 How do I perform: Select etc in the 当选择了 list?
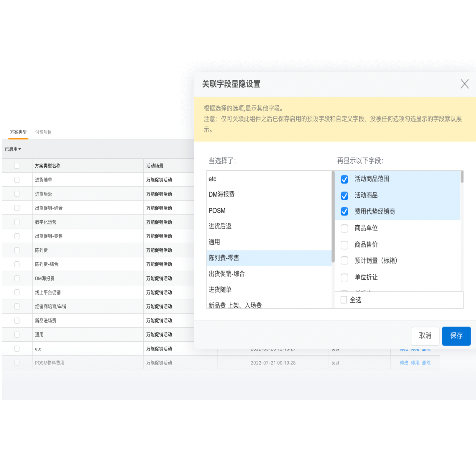[269, 179]
